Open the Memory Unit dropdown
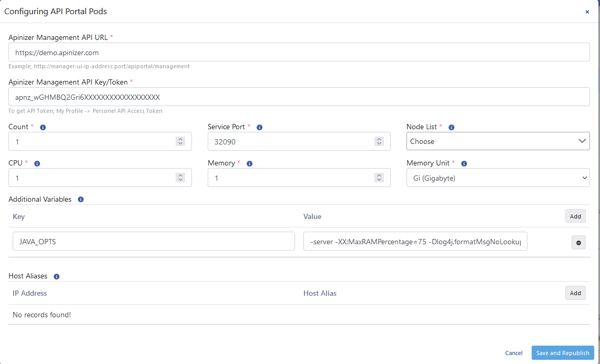 coord(497,178)
